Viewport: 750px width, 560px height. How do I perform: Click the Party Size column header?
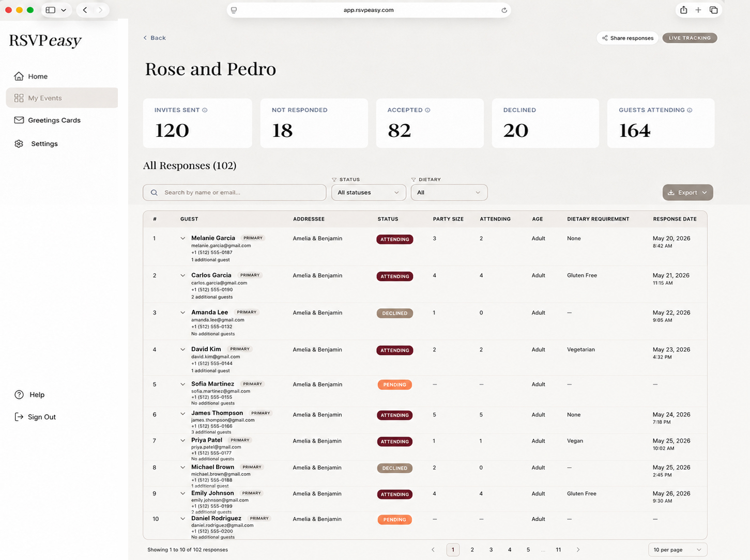pyautogui.click(x=448, y=219)
